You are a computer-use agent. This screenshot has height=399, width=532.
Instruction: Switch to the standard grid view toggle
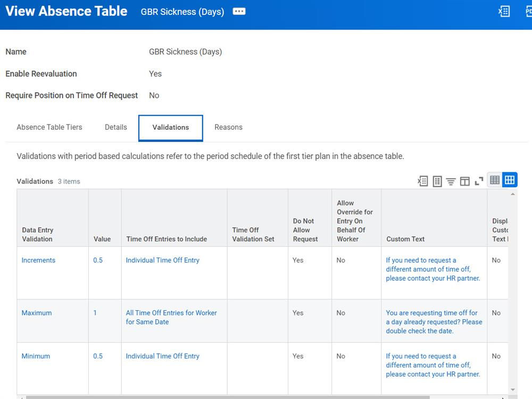click(x=510, y=180)
